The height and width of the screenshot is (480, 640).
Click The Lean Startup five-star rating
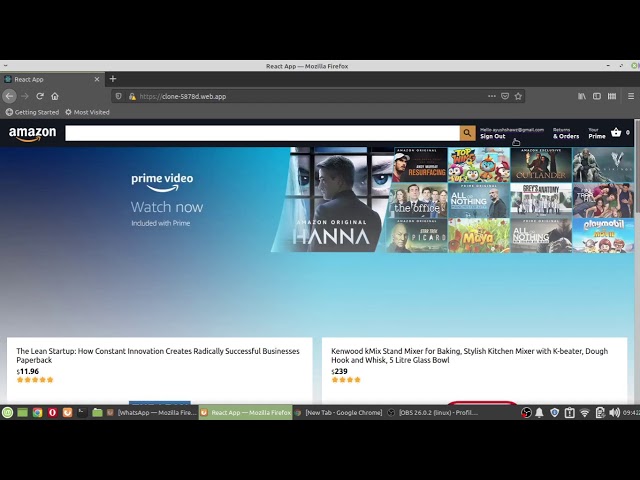[35, 380]
